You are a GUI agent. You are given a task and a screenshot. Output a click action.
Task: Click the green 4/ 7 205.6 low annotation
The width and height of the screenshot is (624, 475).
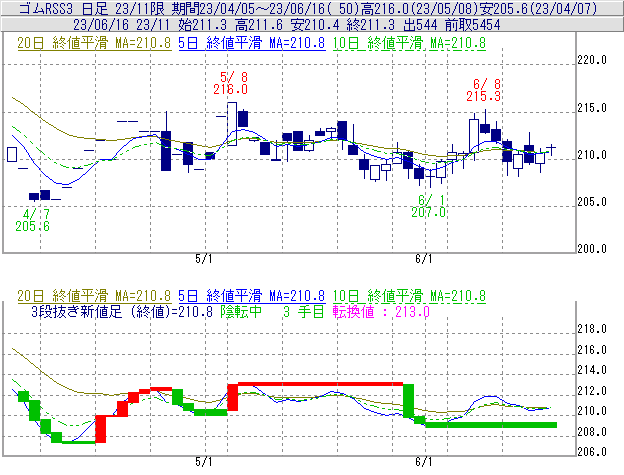pos(33,220)
